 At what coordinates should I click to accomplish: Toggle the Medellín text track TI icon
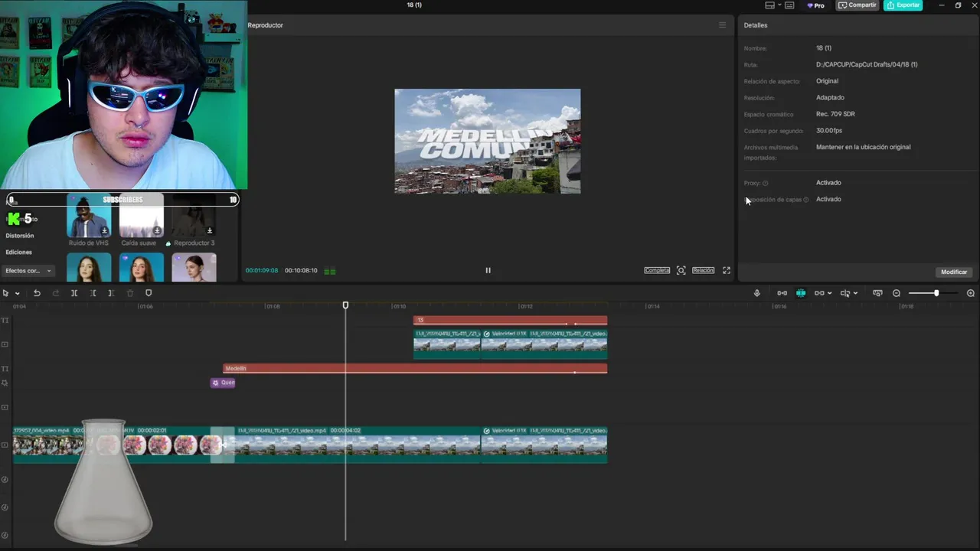tap(5, 369)
